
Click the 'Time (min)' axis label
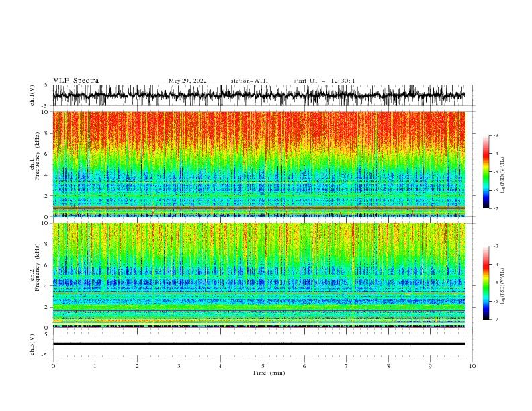coord(269,373)
